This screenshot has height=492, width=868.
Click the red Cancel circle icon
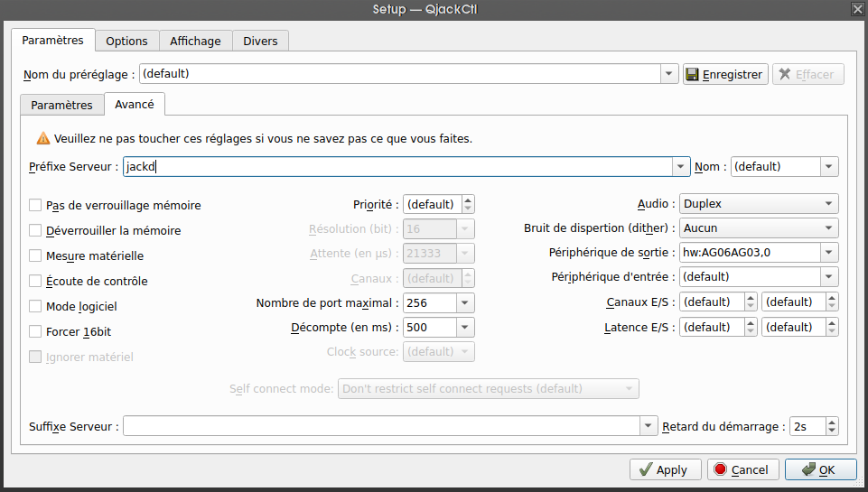[720, 469]
